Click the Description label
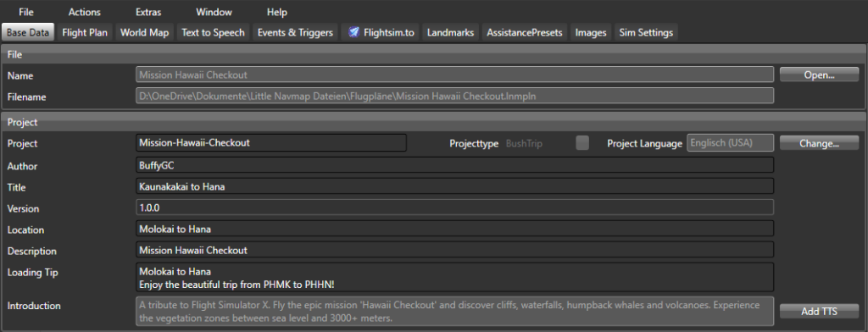This screenshot has height=332, width=868. [x=31, y=251]
